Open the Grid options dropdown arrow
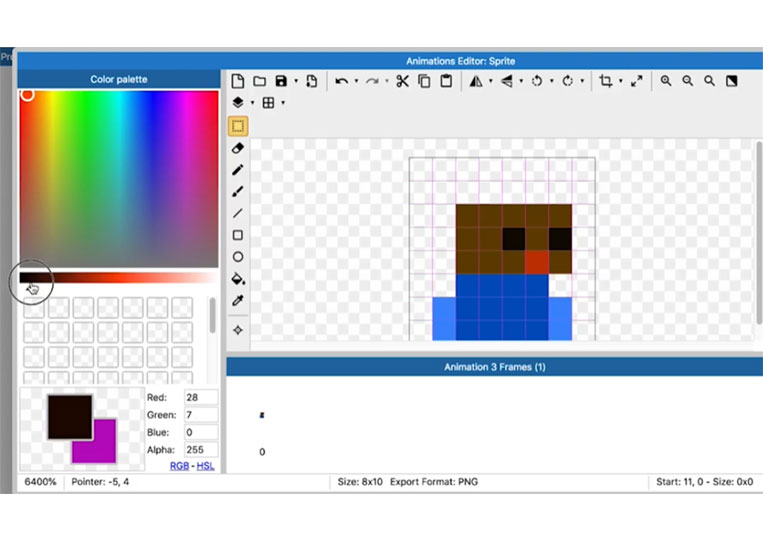Screen dimensions: 763x541 coord(283,103)
